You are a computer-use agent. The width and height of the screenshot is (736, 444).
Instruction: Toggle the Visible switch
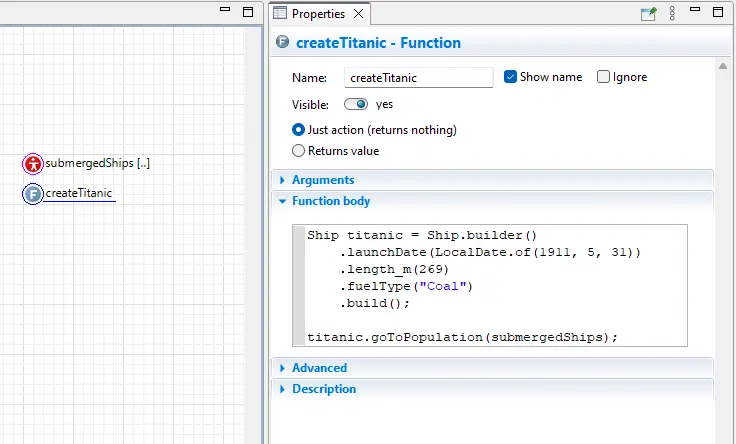(356, 104)
